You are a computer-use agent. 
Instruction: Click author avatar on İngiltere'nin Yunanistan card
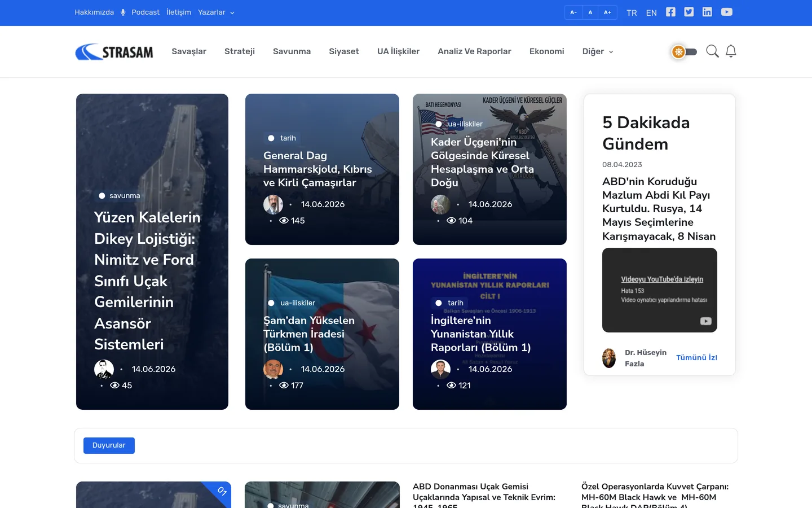[x=440, y=369]
